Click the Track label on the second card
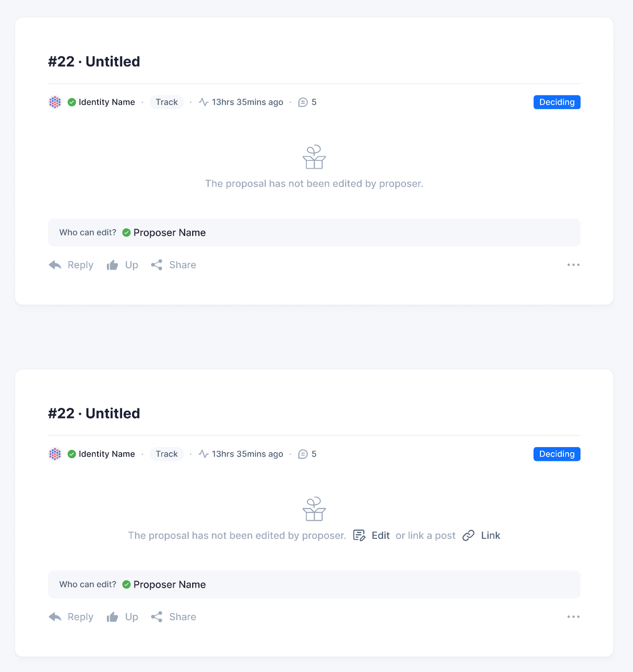 [166, 454]
